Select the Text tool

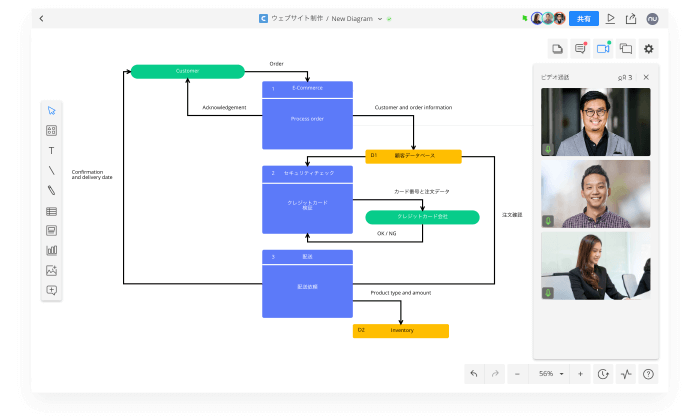(x=51, y=150)
